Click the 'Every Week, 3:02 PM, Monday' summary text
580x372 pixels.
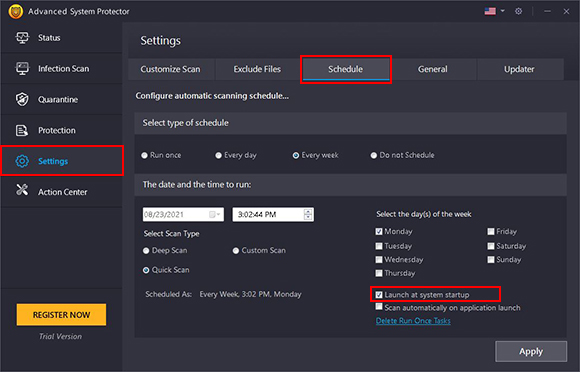(x=250, y=294)
